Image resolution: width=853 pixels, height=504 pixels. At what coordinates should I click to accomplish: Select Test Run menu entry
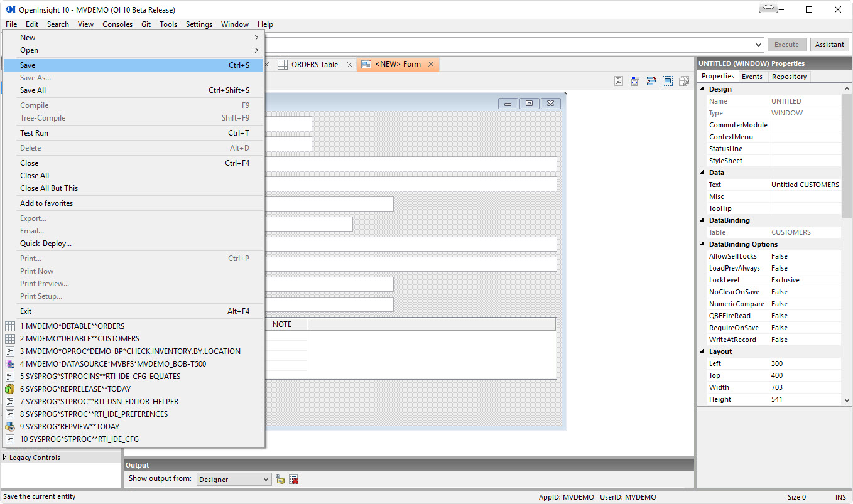[x=133, y=133]
